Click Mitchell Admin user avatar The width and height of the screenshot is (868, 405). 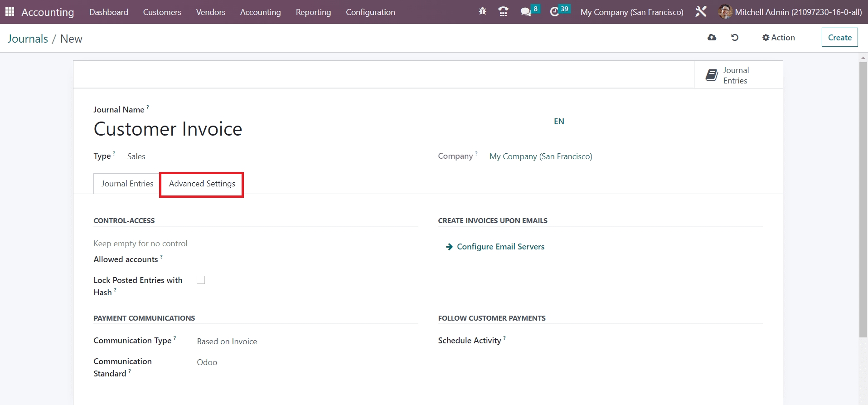pyautogui.click(x=725, y=12)
